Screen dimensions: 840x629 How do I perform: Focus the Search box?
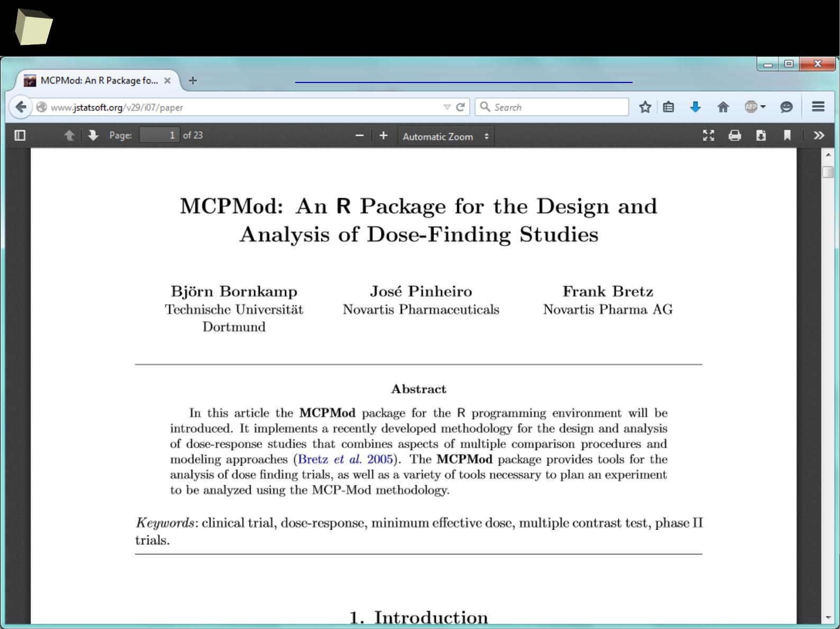click(x=552, y=107)
